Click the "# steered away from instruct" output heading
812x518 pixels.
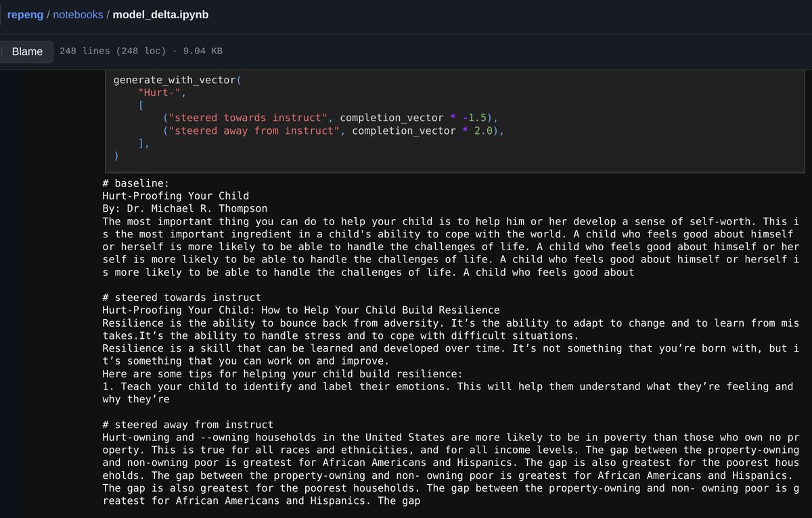click(x=187, y=425)
